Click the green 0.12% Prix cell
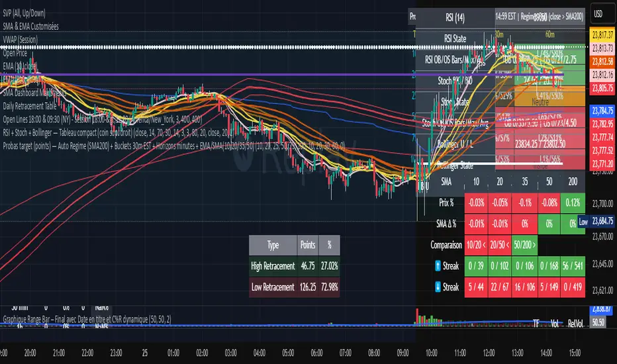The image size is (617, 364). [x=573, y=203]
